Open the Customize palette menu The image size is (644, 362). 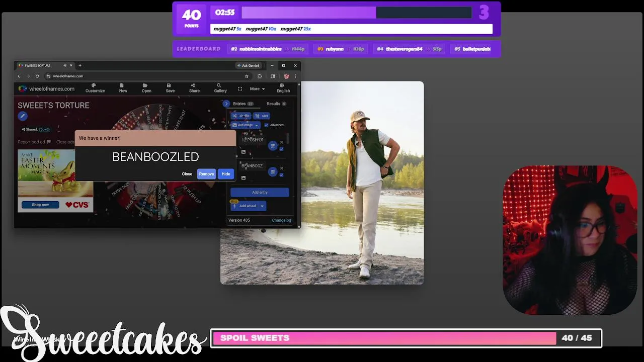click(x=95, y=88)
